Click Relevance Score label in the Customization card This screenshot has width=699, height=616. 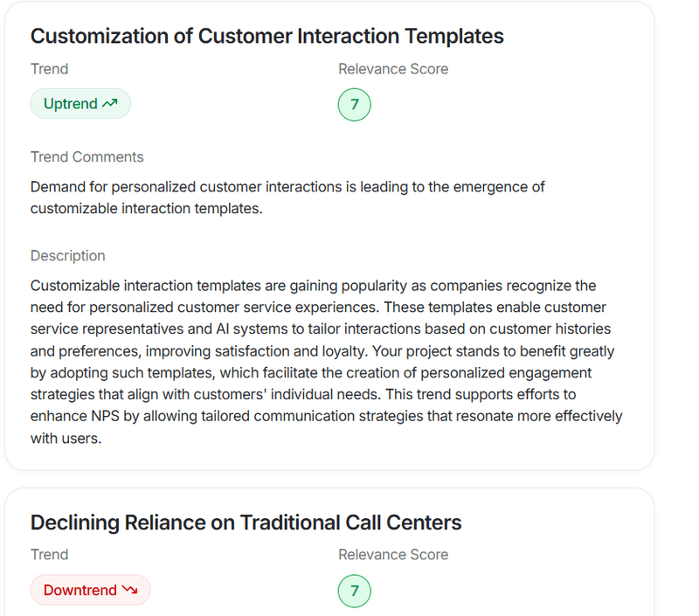[x=393, y=69]
